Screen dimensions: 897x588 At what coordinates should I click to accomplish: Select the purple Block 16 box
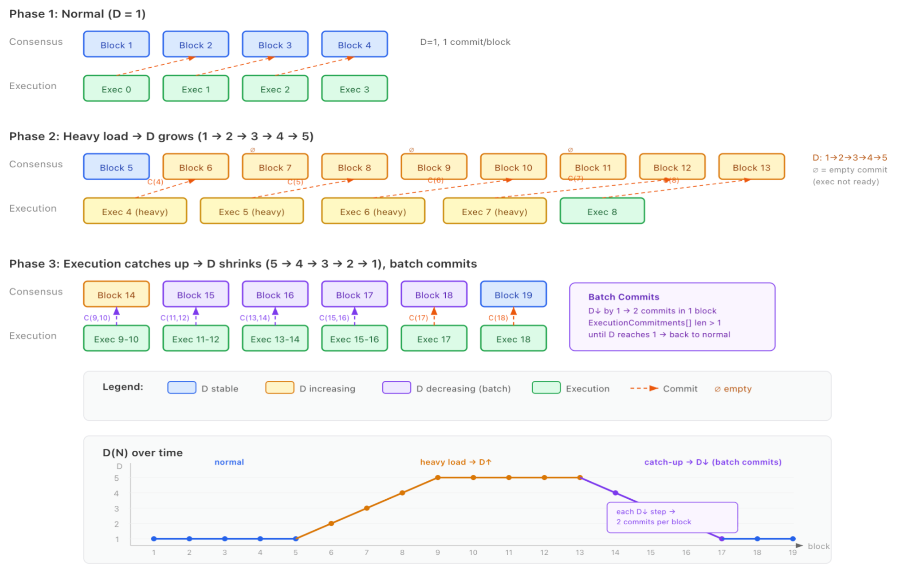[275, 295]
